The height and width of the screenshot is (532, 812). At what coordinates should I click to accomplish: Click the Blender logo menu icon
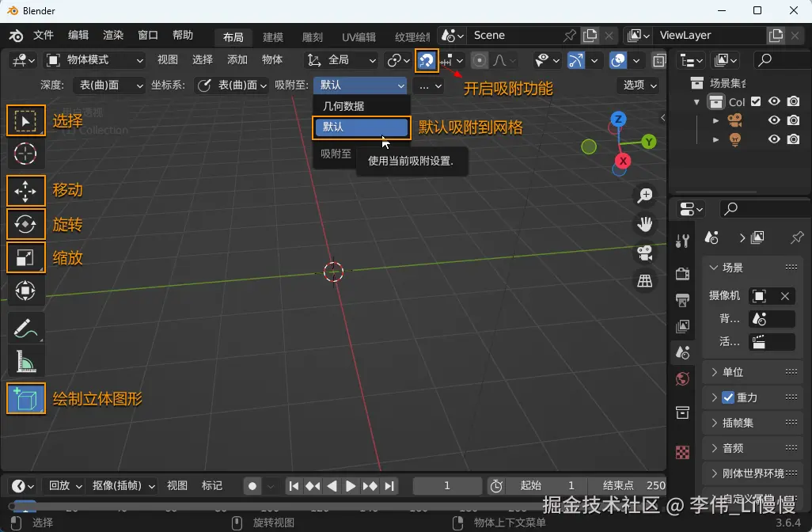(16, 35)
